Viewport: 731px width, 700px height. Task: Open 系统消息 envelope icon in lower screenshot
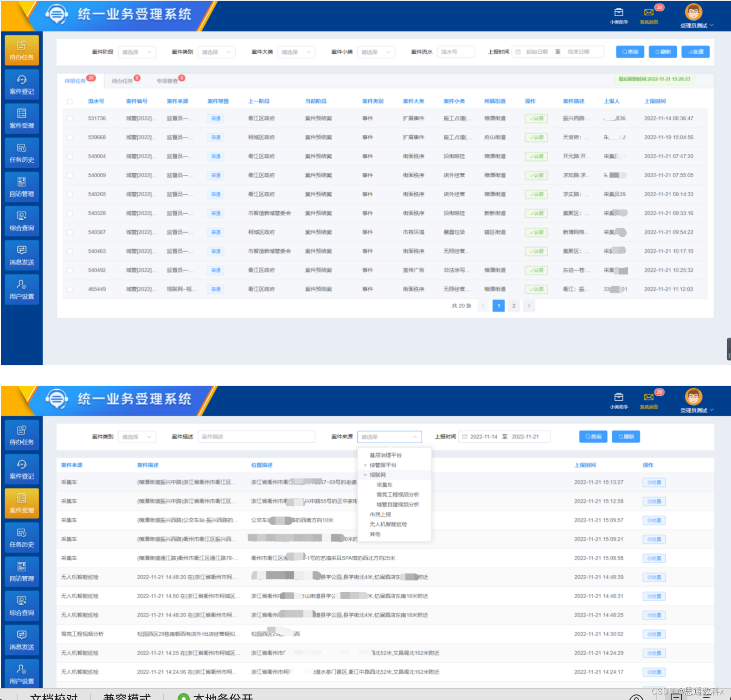[648, 397]
